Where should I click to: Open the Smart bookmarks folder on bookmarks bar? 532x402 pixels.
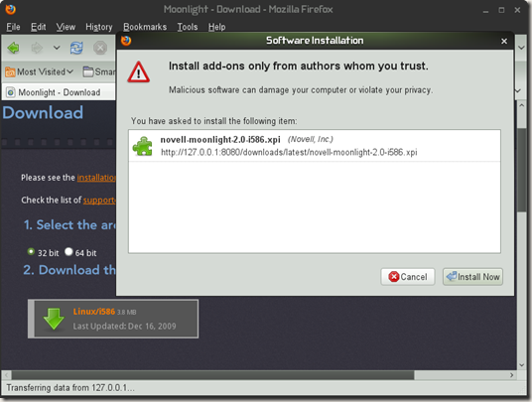click(99, 71)
